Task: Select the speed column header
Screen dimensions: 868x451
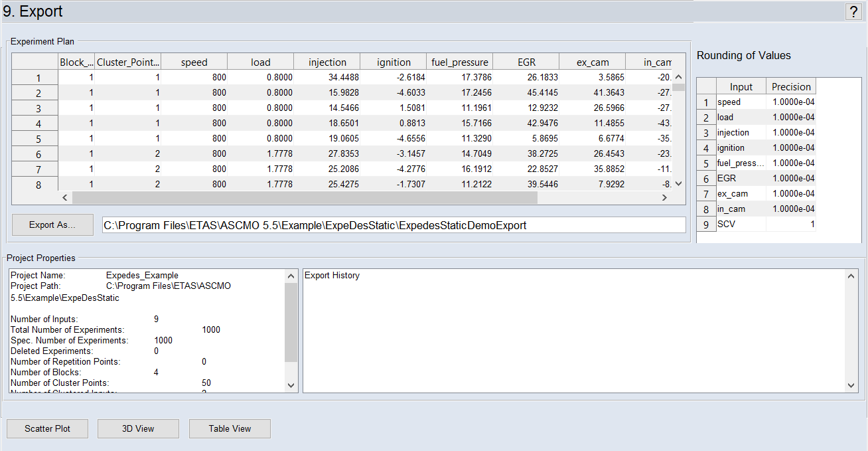Action: pos(194,62)
